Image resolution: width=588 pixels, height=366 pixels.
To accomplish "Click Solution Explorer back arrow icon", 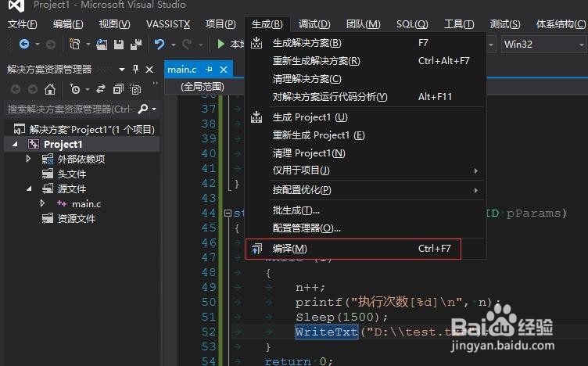I will click(16, 89).
